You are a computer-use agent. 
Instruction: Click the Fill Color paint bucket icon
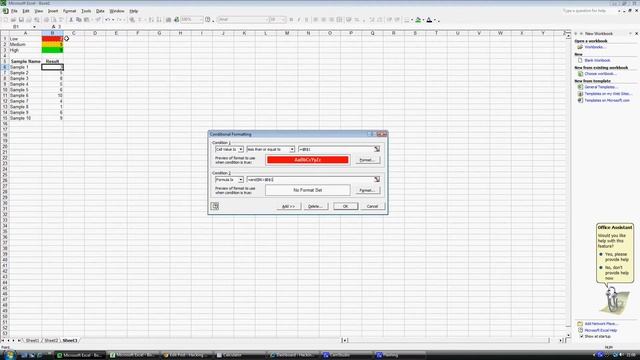(418, 20)
